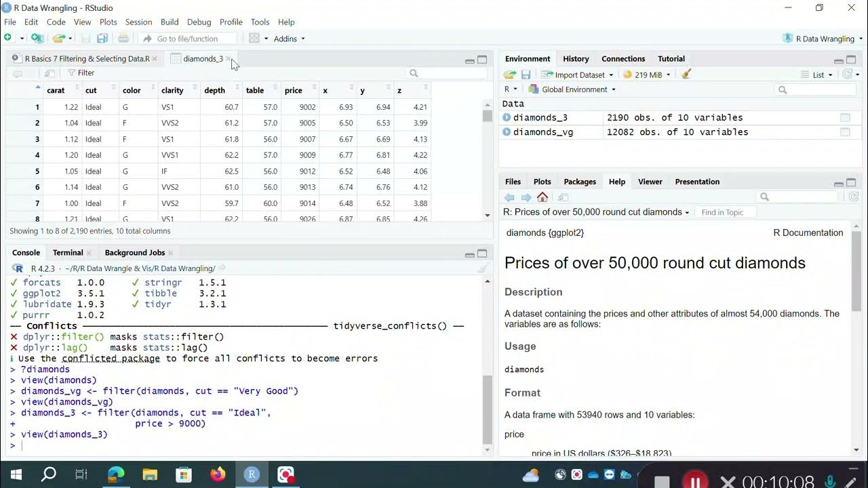Click the Help show in new window icon

(x=563, y=197)
